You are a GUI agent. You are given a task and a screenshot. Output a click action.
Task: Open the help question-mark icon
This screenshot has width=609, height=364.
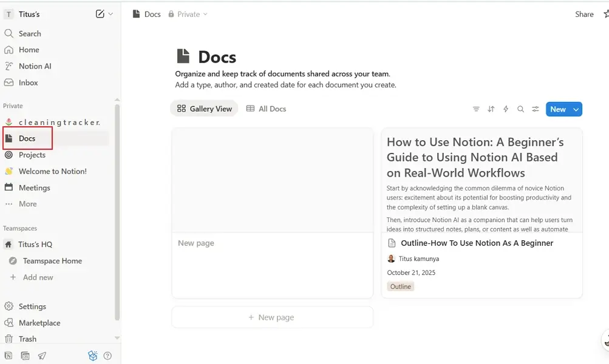pyautogui.click(x=108, y=356)
